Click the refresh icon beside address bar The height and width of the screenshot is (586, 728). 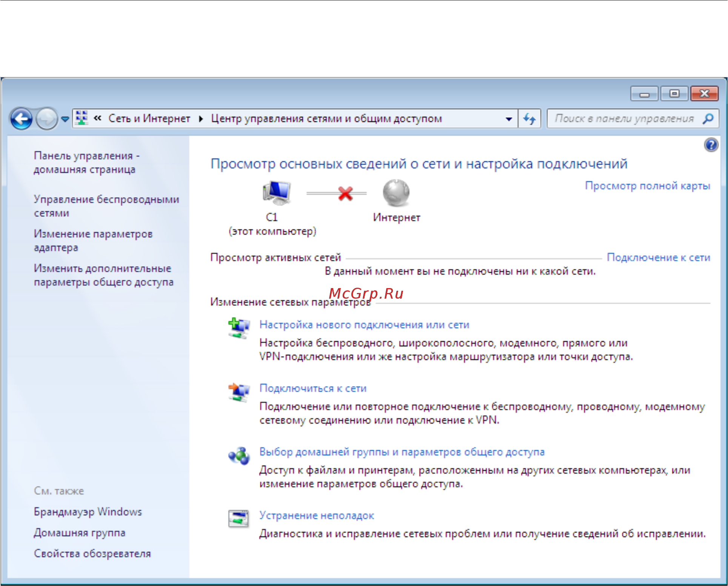[529, 119]
